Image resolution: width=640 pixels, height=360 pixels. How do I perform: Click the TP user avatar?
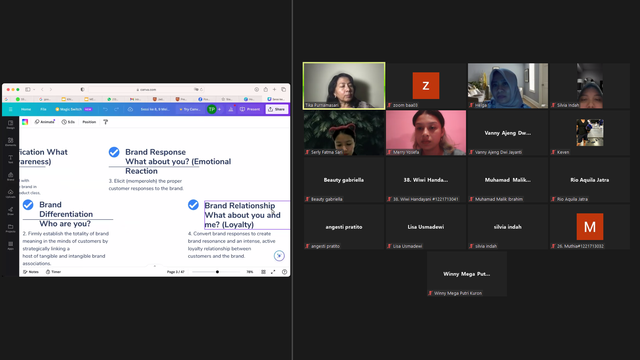[211, 109]
